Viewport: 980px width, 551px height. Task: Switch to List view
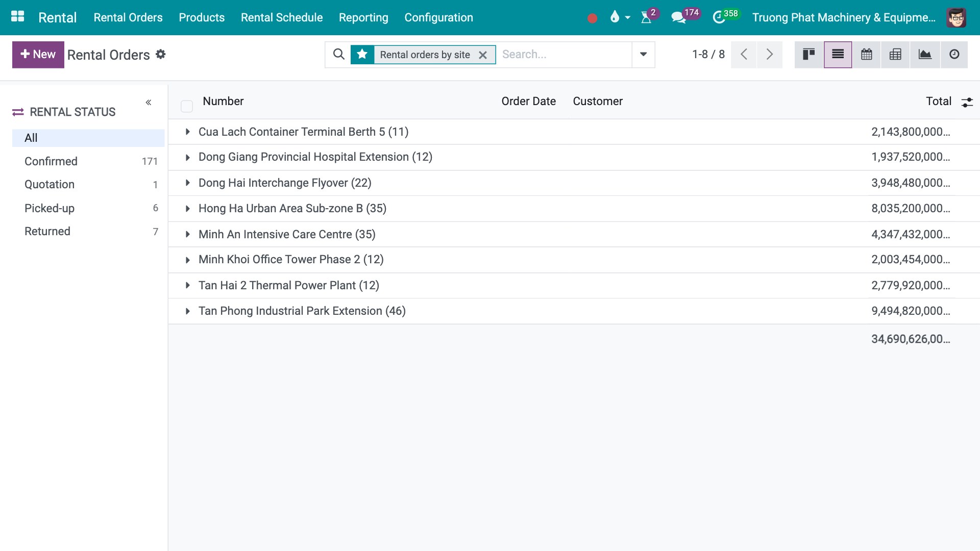click(x=838, y=55)
